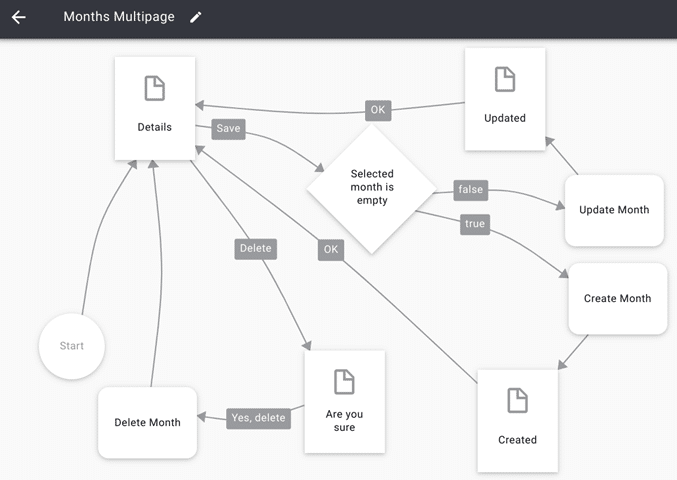Screen dimensions: 677x480
Task: Click the Details page label text
Action: coord(155,127)
